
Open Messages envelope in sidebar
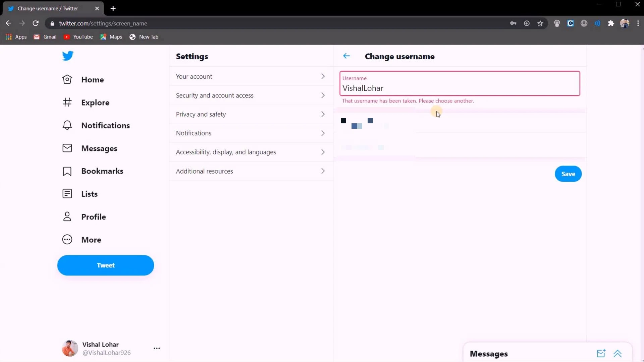point(67,148)
